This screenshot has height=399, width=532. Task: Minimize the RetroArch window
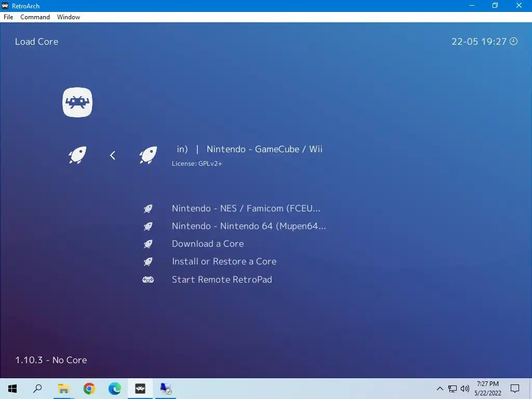472,5
